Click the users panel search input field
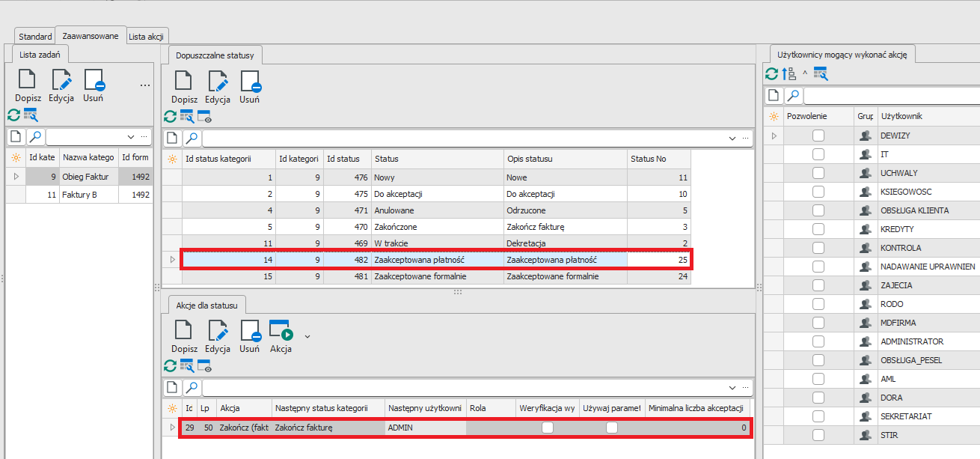 coord(890,96)
